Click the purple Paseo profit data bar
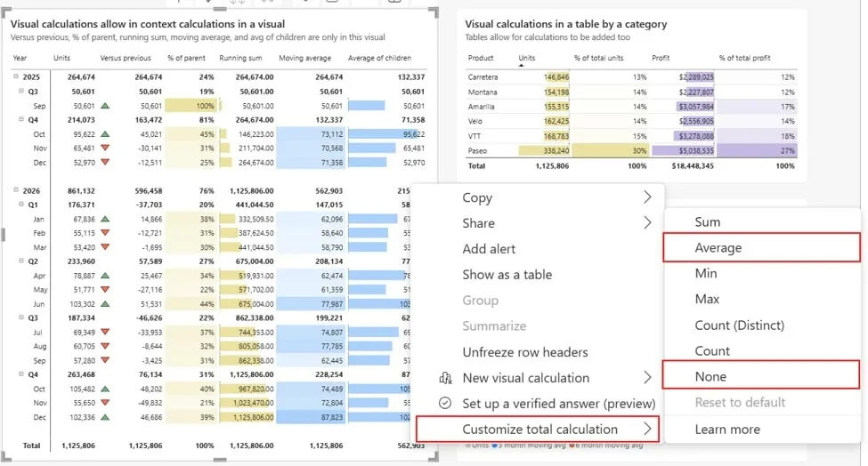868x466 pixels. (683, 150)
